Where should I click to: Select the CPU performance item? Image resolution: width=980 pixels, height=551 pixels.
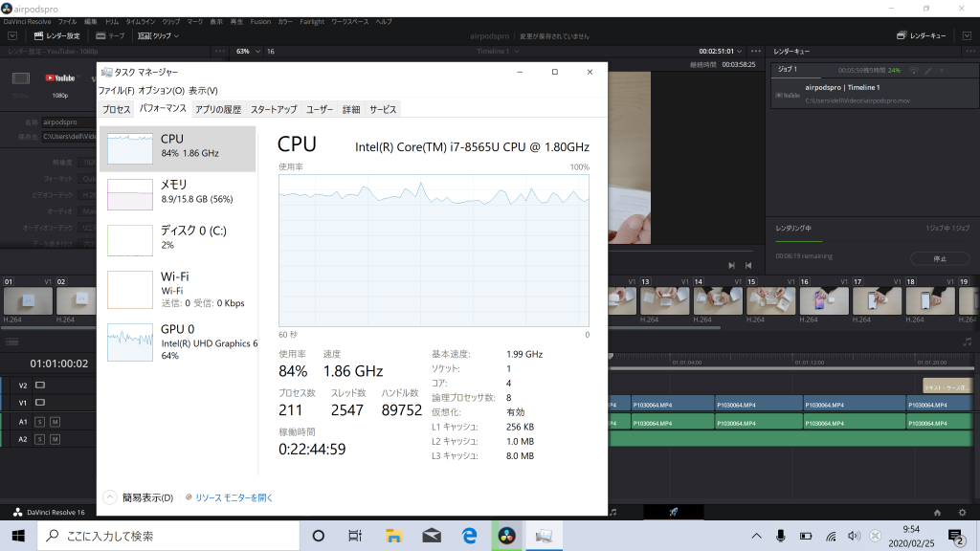tap(177, 148)
